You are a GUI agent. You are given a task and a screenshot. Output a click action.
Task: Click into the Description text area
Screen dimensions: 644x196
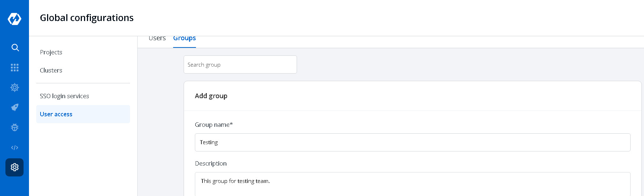click(413, 184)
